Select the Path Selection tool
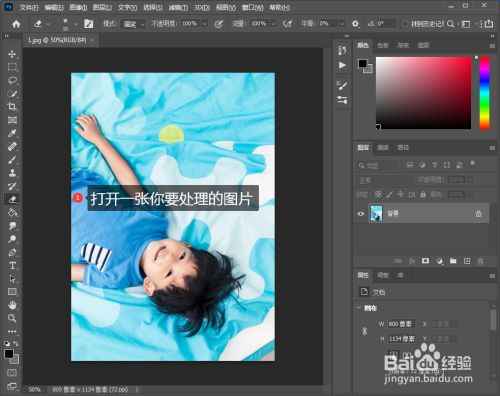Image resolution: width=500 pixels, height=396 pixels. [12, 279]
